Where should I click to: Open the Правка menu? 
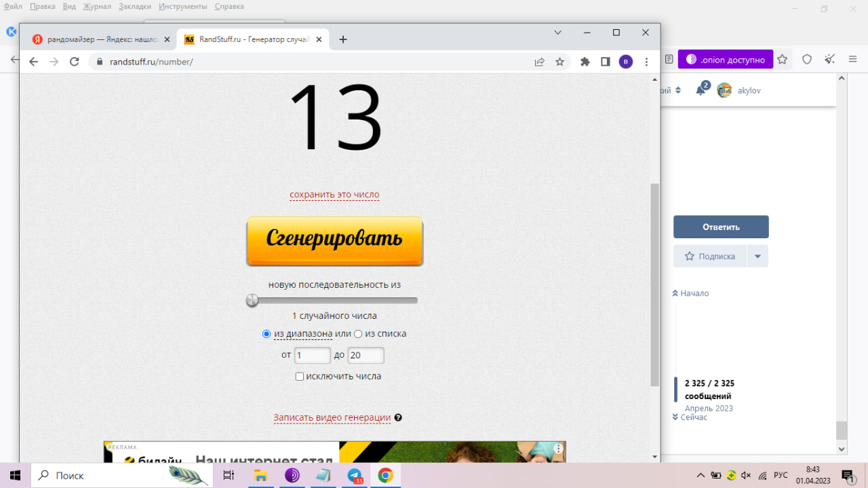(42, 7)
